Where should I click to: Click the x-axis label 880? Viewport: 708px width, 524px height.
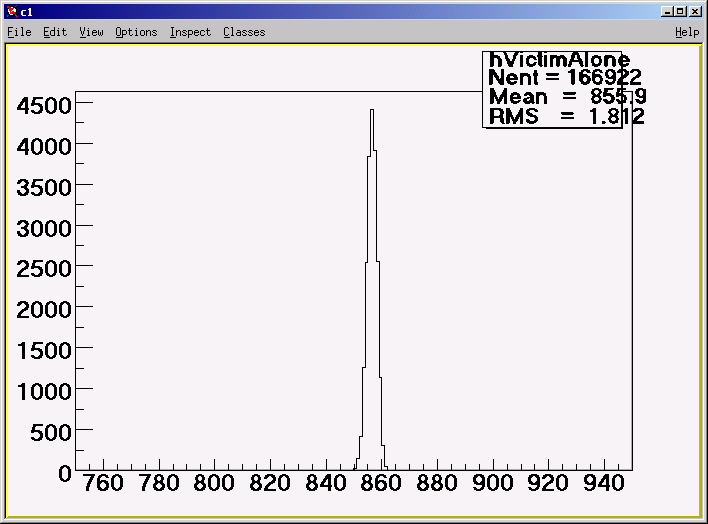[437, 483]
